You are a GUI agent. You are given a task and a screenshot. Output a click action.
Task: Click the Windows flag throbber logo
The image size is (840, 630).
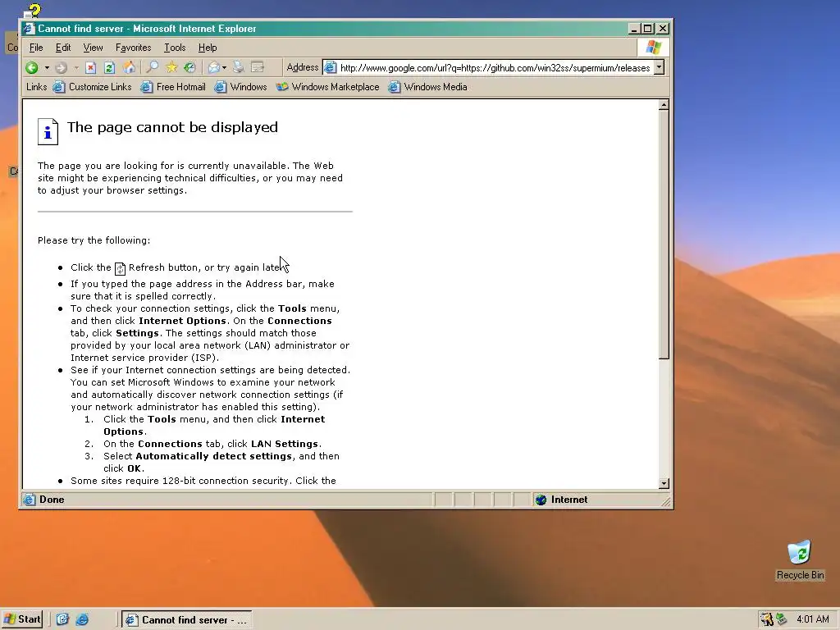[x=653, y=47]
